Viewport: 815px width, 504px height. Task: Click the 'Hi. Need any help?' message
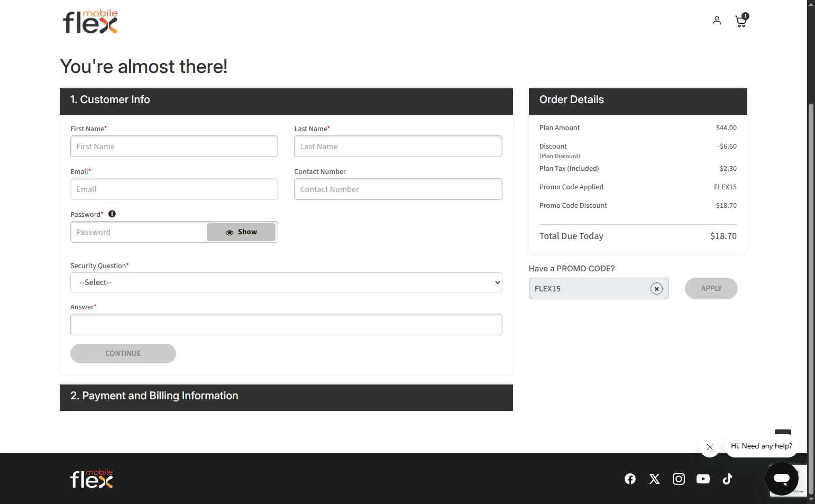tap(762, 446)
